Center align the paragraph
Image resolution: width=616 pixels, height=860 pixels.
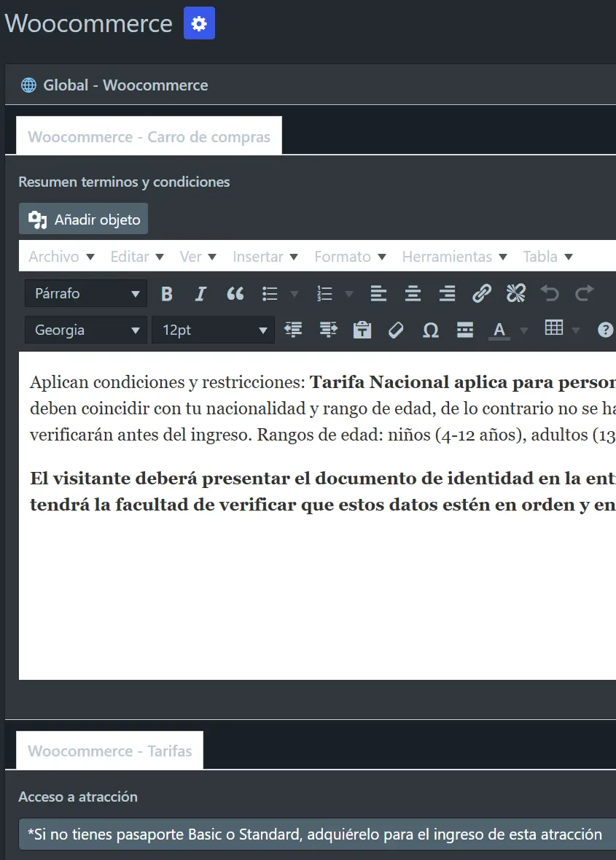(413, 294)
